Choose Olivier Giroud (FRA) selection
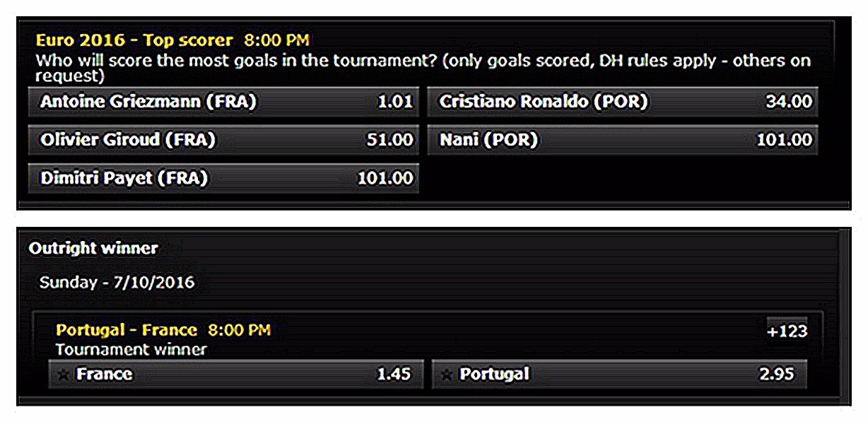 (x=128, y=140)
